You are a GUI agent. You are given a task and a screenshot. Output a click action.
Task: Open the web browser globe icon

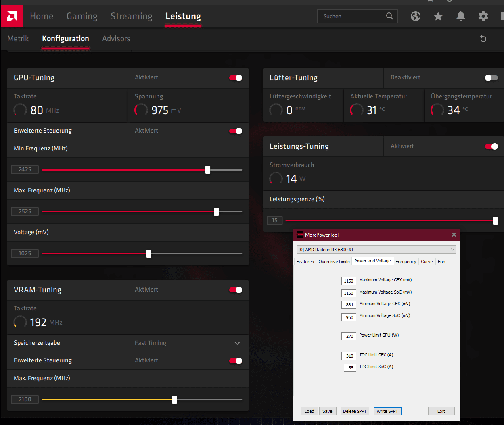point(416,16)
